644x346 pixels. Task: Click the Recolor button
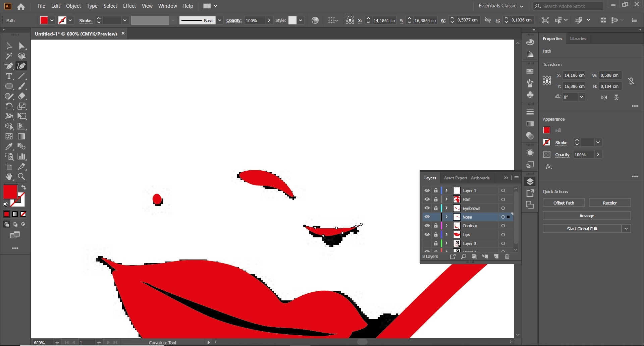(x=609, y=203)
